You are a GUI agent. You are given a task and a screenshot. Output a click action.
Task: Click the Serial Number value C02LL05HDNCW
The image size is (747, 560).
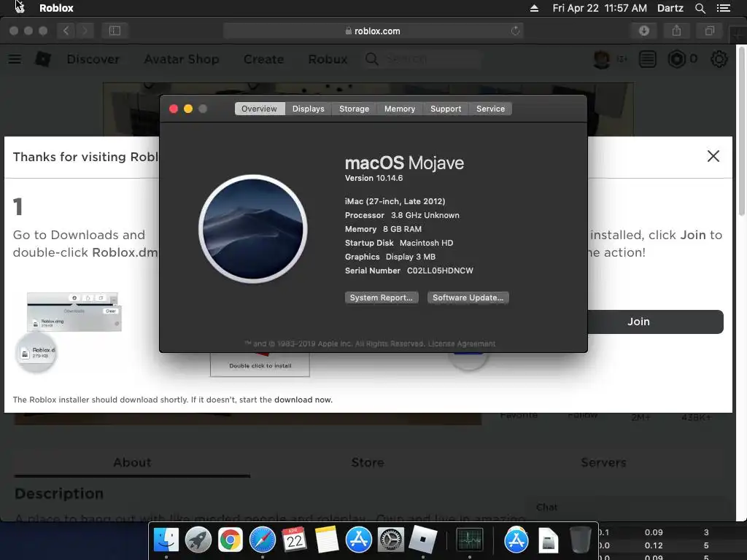tap(440, 271)
